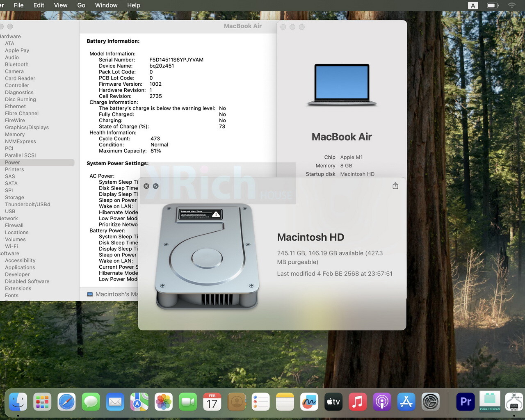Open the File menu
This screenshot has width=525, height=420.
(19, 5)
